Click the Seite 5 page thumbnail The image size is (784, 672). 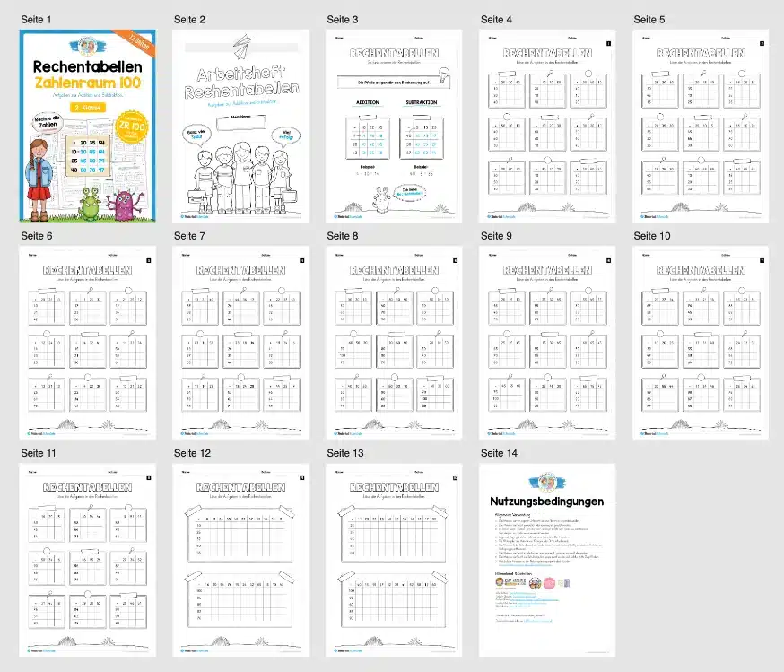click(701, 126)
